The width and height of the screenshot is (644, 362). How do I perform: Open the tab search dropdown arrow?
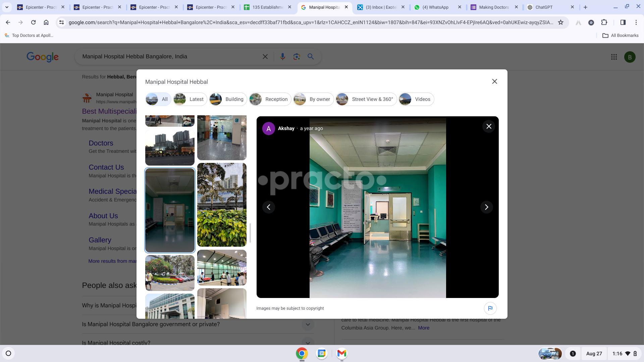[7, 7]
